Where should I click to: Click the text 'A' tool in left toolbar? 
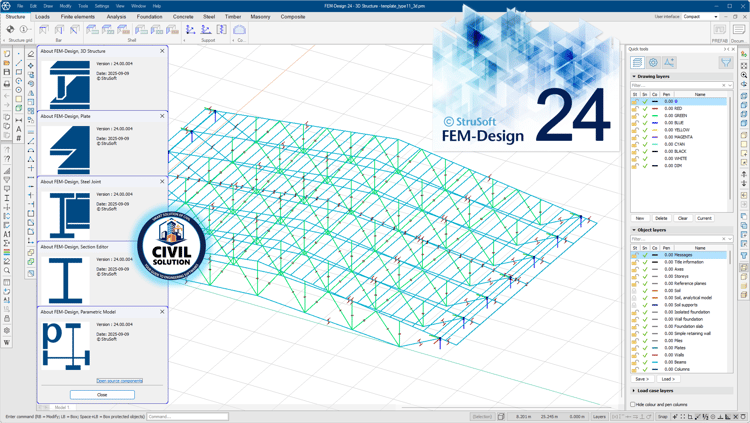pyautogui.click(x=19, y=129)
